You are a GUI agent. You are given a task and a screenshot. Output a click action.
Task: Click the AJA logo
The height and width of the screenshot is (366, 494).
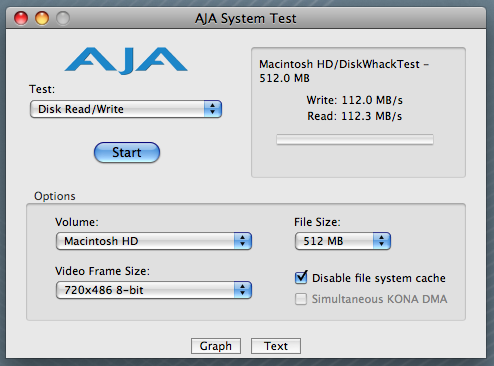point(126,60)
